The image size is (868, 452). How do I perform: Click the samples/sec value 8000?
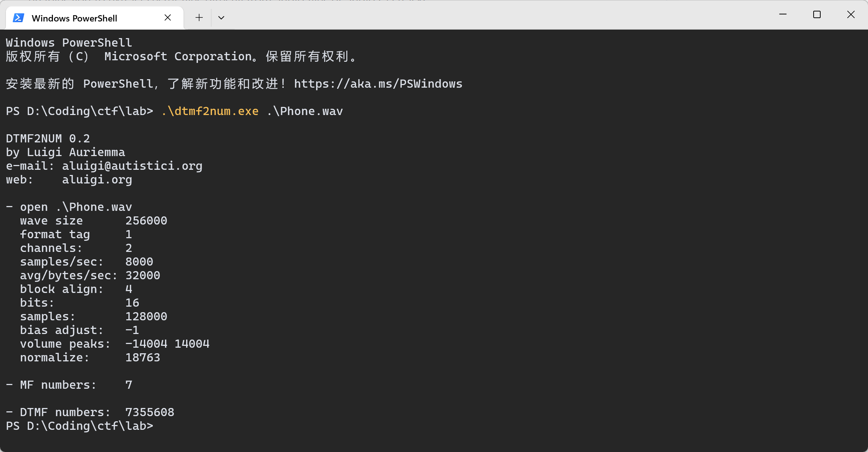139,262
